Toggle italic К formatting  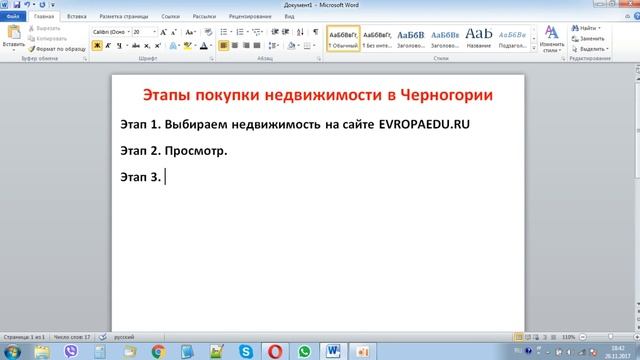[x=108, y=45]
